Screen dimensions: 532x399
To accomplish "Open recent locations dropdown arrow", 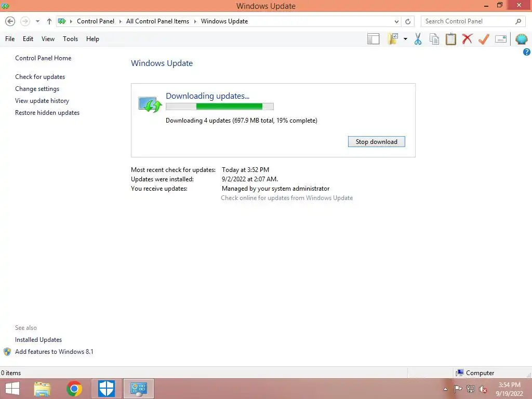I will tap(37, 21).
